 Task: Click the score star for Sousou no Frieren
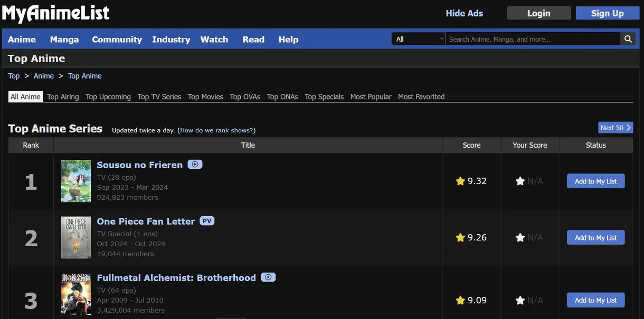coord(460,181)
